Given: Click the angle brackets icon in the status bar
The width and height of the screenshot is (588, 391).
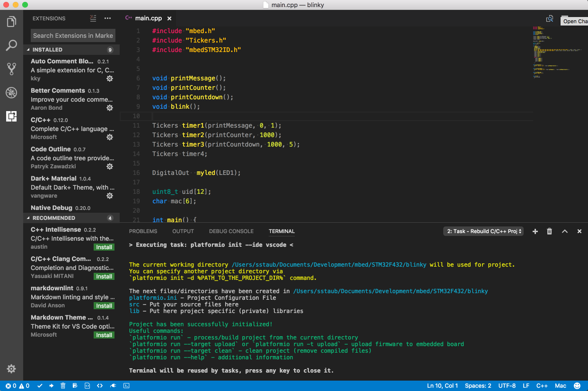Looking at the screenshot, I should pos(100,386).
